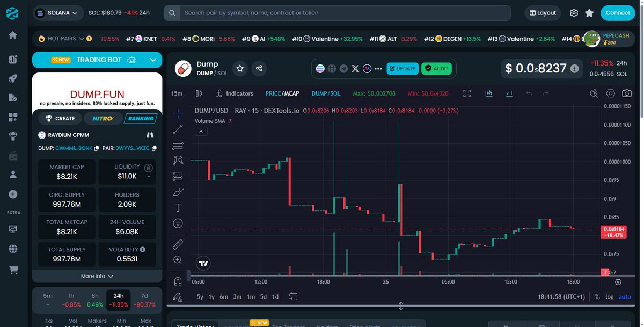Screen dimensions: 644x327
Task: Select the brush drawing tool
Action: click(178, 192)
